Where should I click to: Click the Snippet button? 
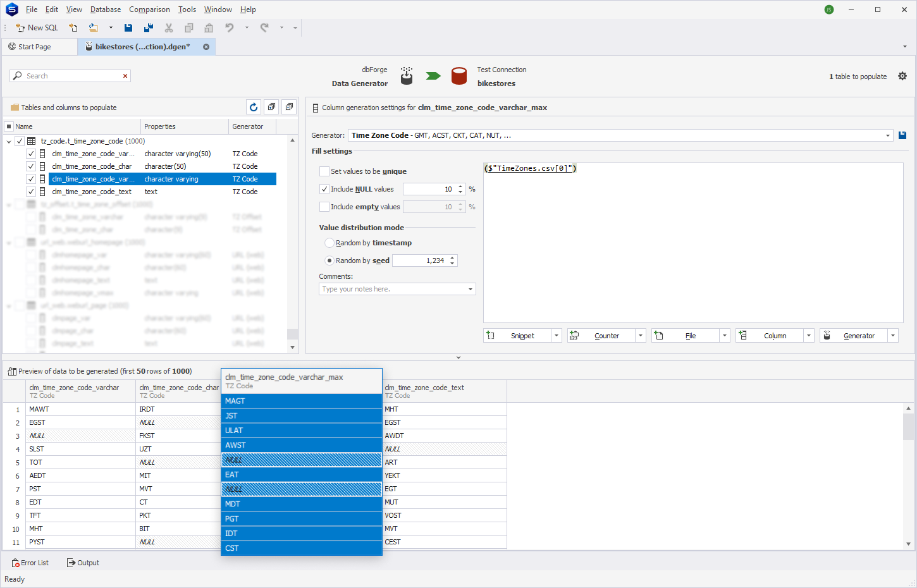tap(518, 336)
